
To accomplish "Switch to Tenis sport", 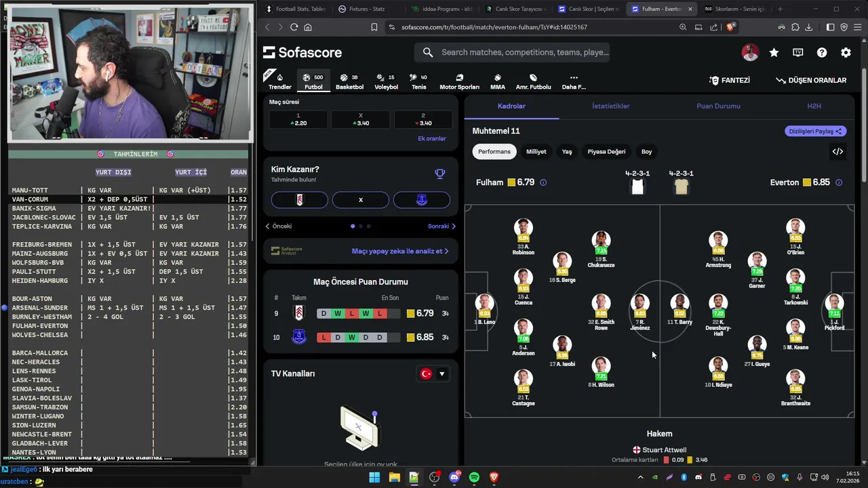I will [419, 81].
